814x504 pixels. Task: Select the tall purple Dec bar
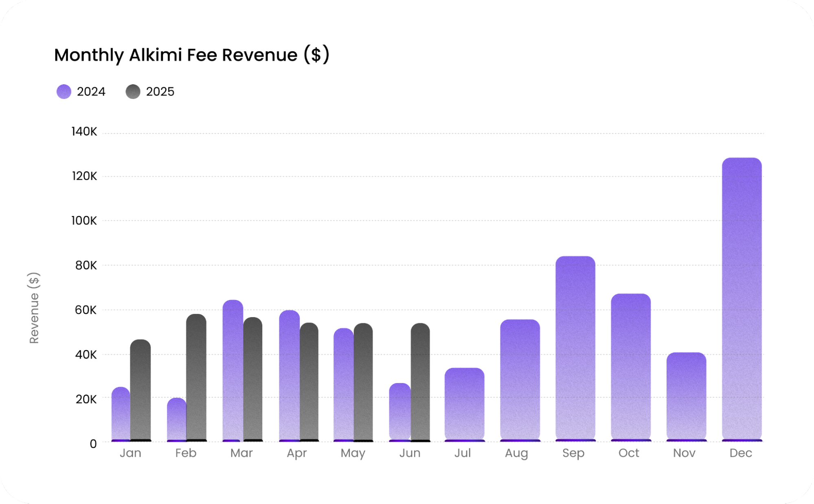coord(742,300)
